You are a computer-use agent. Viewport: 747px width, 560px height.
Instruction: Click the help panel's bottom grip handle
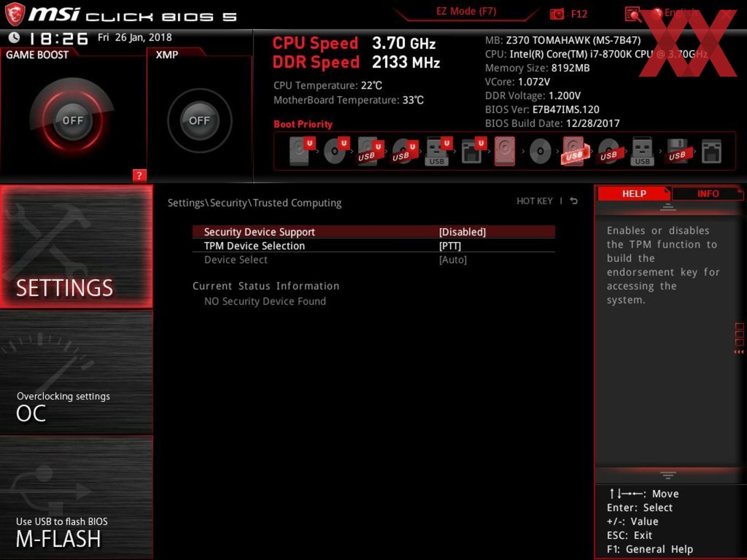point(668,475)
